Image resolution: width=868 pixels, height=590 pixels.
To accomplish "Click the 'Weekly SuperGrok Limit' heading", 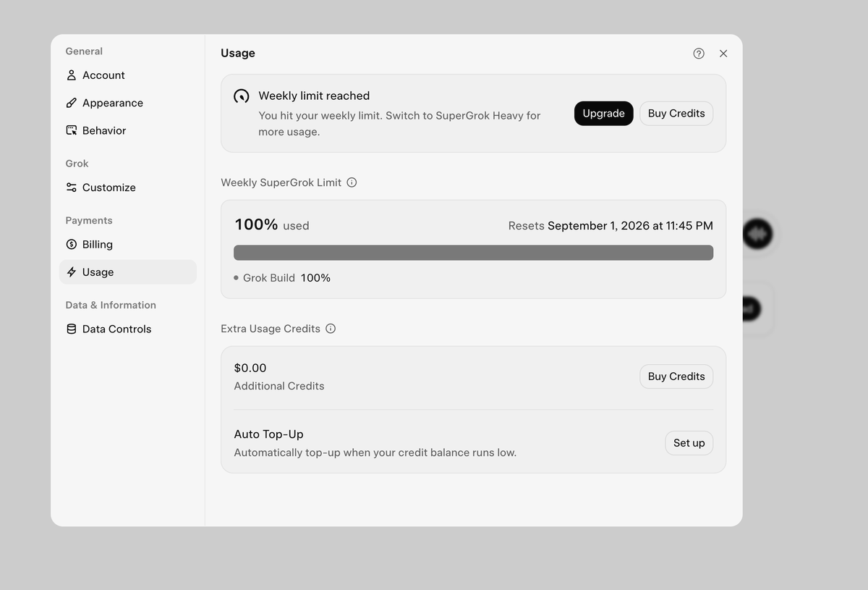I will (281, 182).
